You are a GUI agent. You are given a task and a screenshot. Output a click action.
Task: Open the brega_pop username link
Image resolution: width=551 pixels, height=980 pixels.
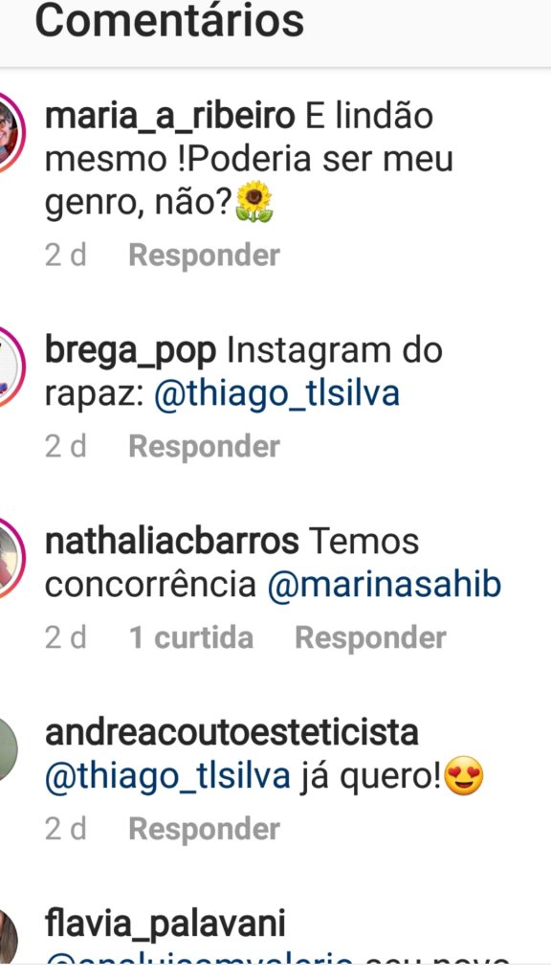click(x=130, y=351)
